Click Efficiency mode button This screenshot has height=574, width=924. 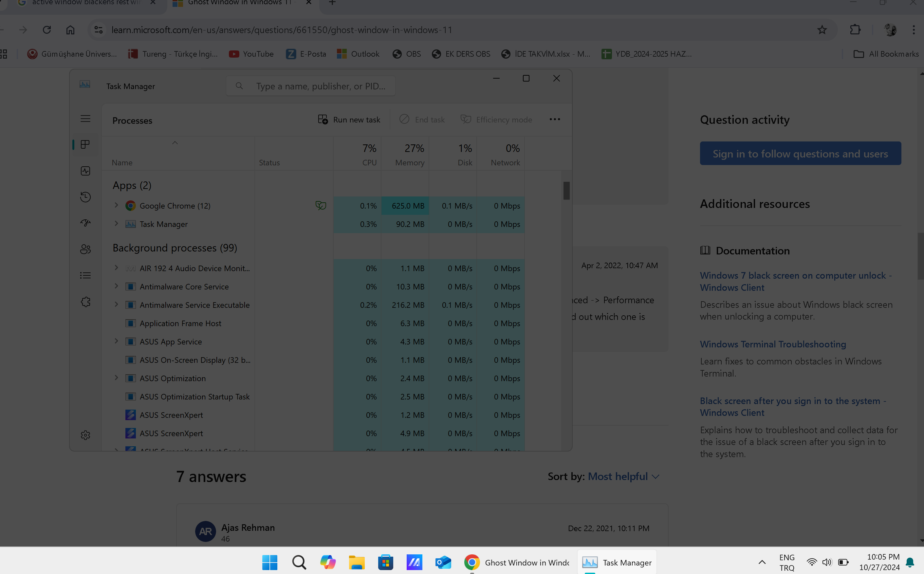click(496, 120)
